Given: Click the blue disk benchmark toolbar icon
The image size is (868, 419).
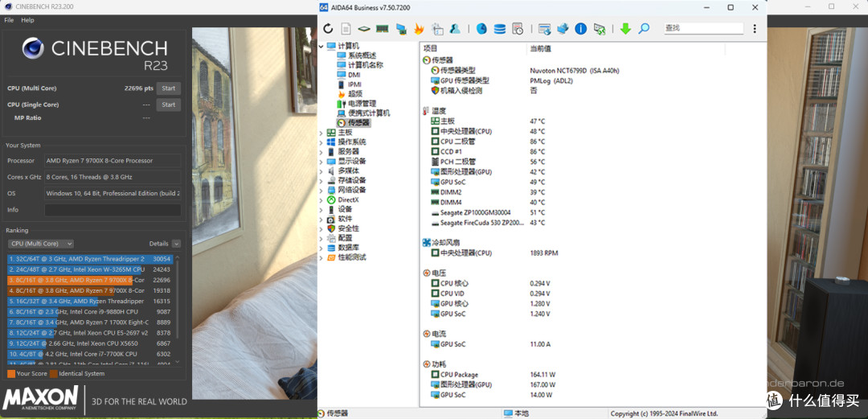Looking at the screenshot, I should [x=481, y=29].
